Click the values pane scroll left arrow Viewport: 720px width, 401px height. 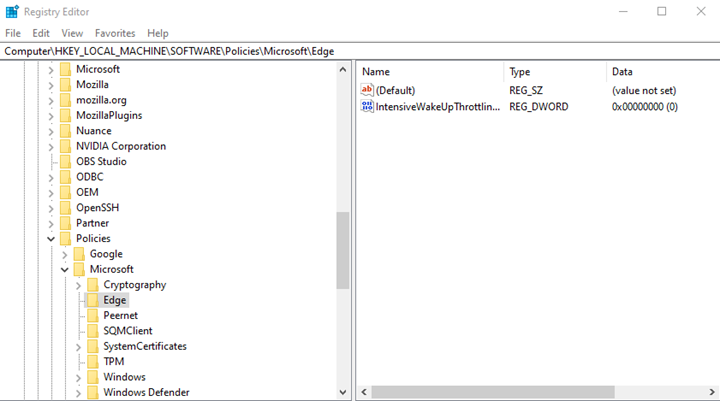[364, 392]
